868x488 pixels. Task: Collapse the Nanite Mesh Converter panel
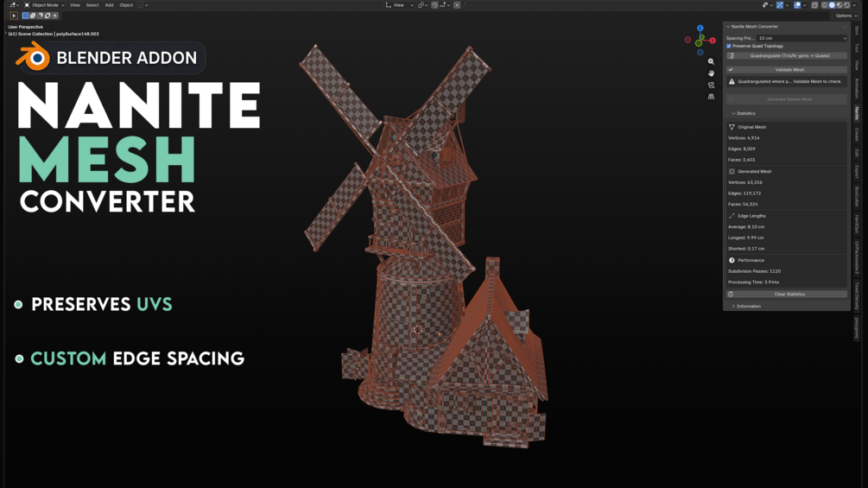pyautogui.click(x=728, y=27)
